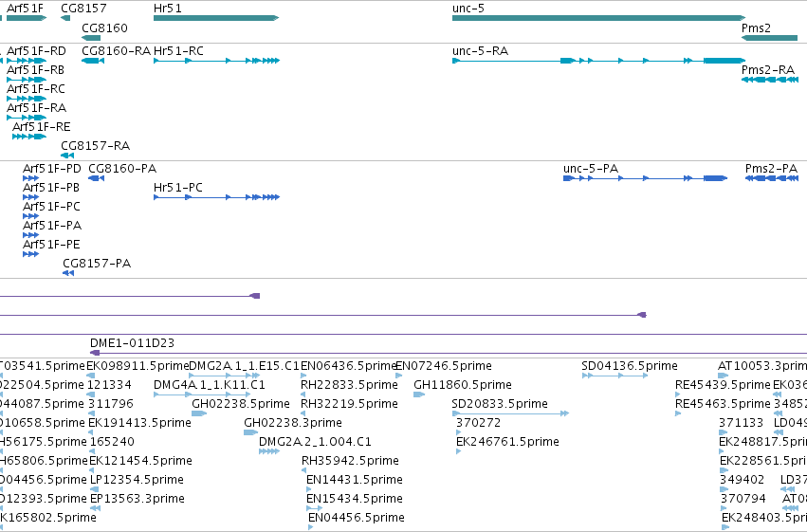Open EST EP13563.3prime
807x532 pixels.
pyautogui.click(x=137, y=499)
